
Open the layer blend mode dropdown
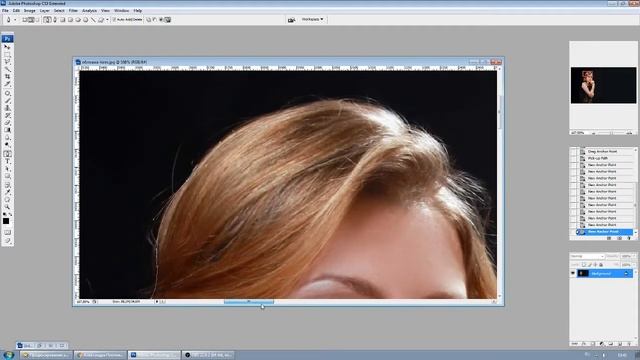coord(587,256)
